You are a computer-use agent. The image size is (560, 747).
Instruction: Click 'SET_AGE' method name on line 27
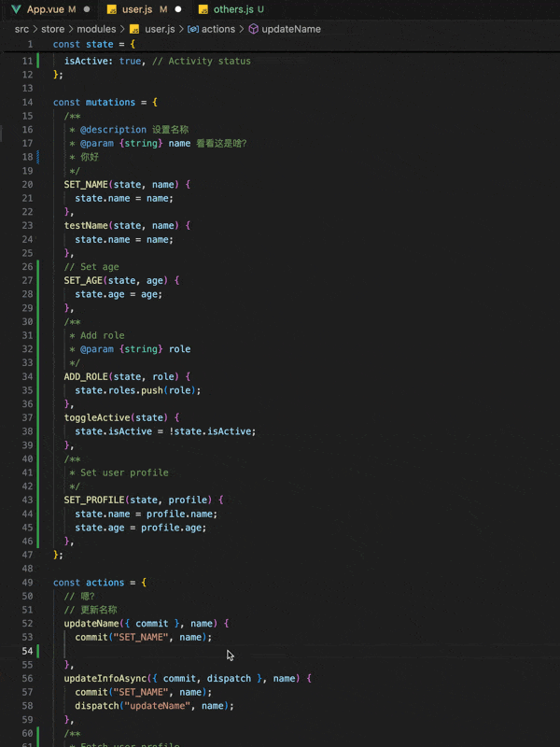[x=83, y=280]
